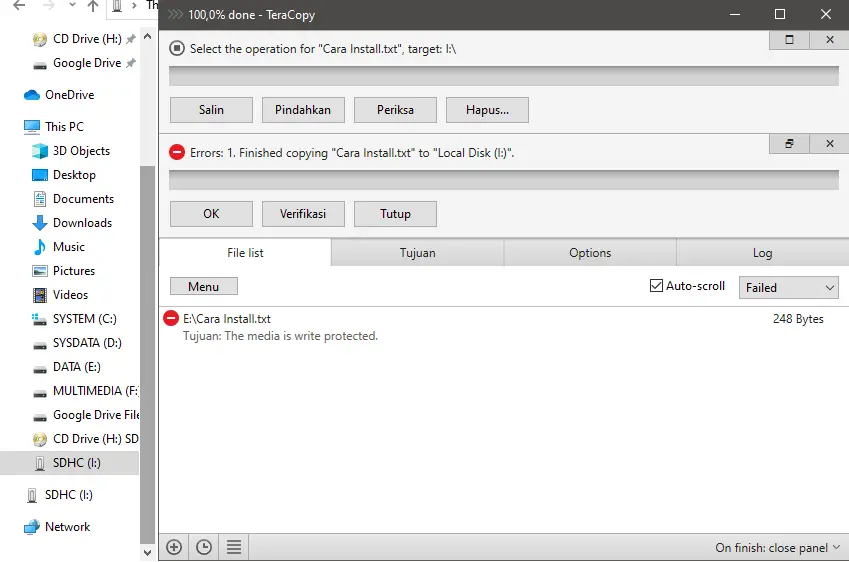This screenshot has width=849, height=562.
Task: Open the Log tab
Action: (762, 253)
